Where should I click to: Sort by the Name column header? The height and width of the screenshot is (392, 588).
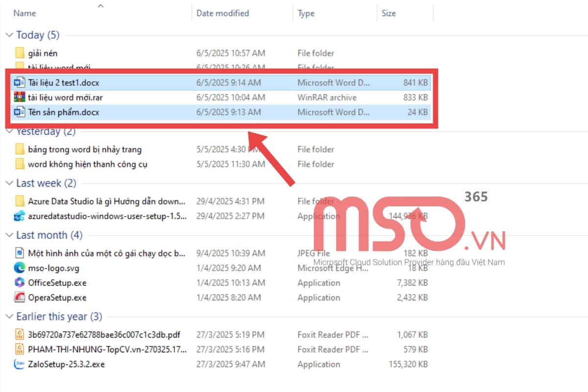click(x=24, y=13)
